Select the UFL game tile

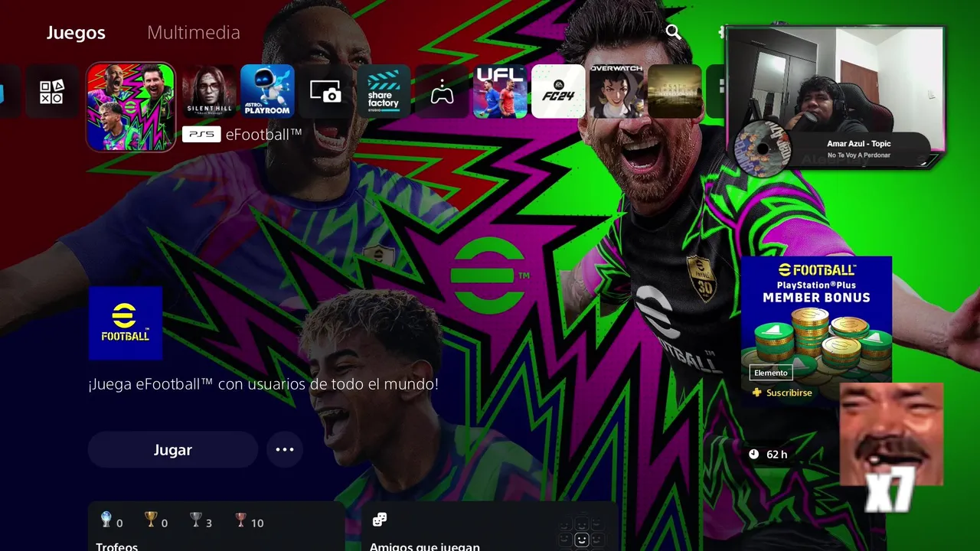coord(500,92)
